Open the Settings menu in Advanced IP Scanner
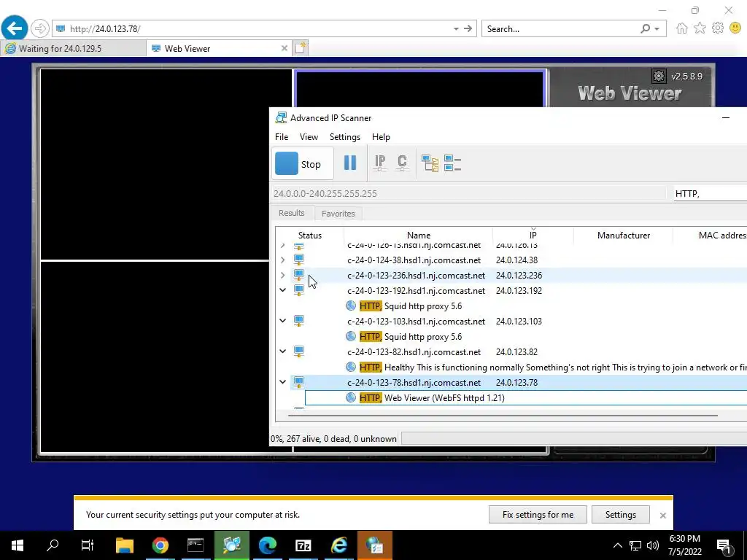This screenshot has width=747, height=560. pos(345,136)
